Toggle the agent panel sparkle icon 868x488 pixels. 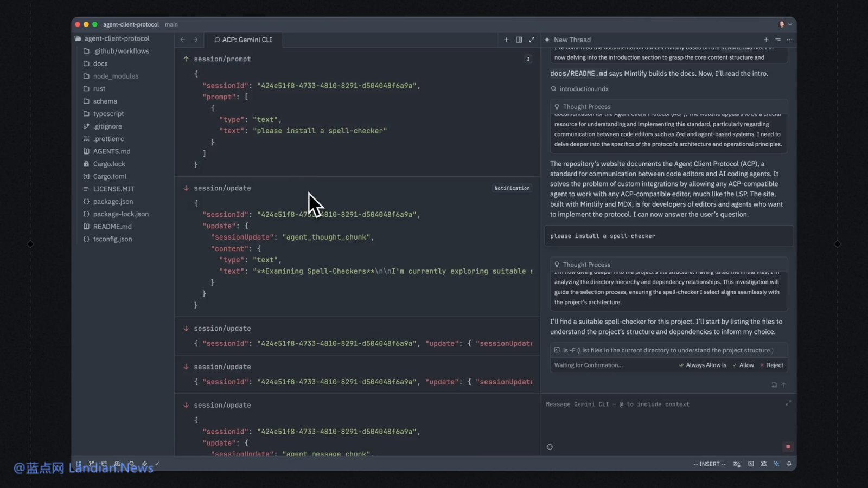[776, 464]
